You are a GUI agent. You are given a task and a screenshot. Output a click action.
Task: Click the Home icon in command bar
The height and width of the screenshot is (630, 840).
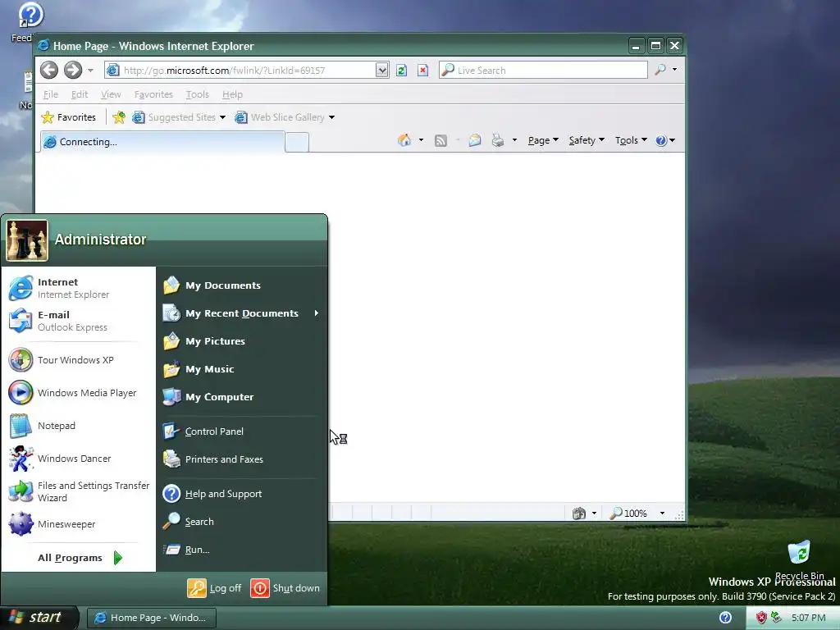pos(404,140)
